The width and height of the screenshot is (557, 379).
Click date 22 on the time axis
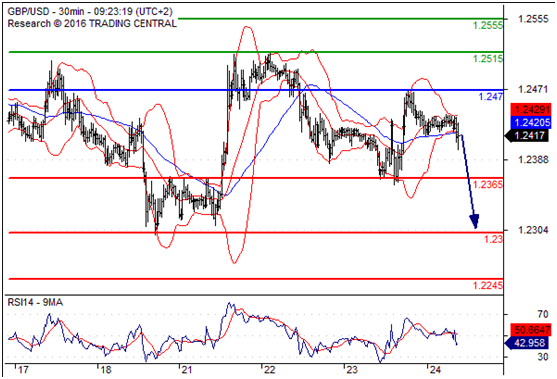pos(269,370)
